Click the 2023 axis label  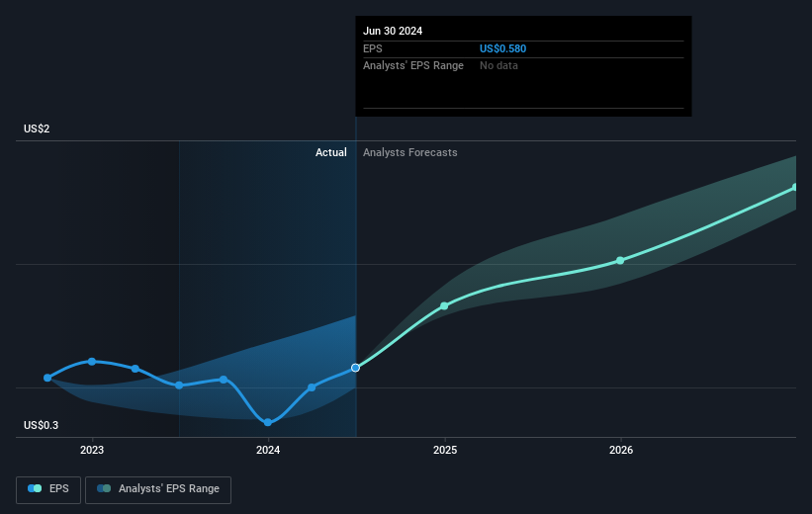92,450
